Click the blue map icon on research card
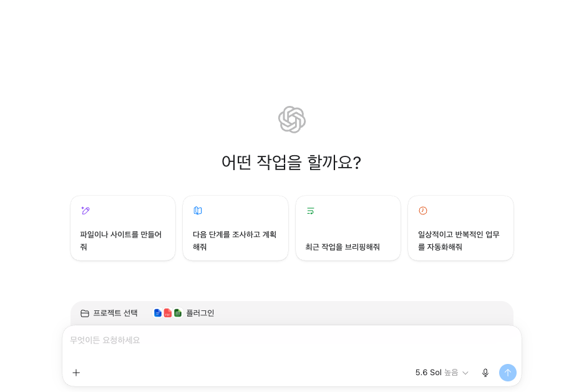This screenshot has height=392, width=579. (x=198, y=211)
